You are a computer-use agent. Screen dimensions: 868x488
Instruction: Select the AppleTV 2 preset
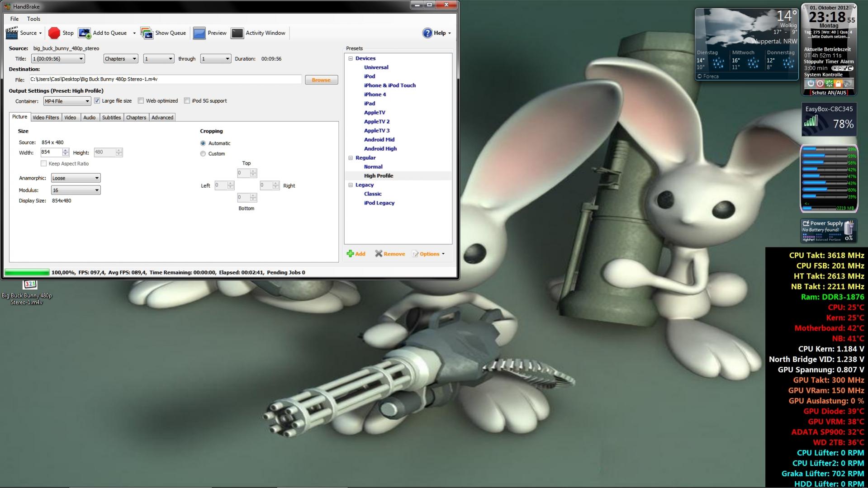[x=377, y=122]
